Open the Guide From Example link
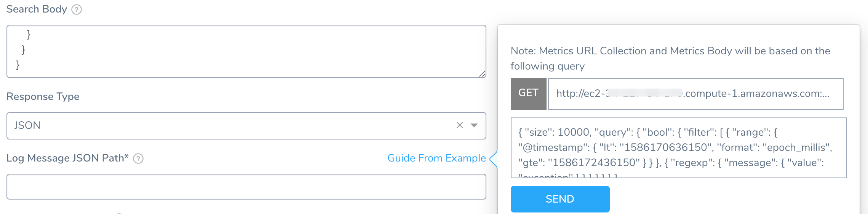The image size is (868, 214). tap(436, 158)
